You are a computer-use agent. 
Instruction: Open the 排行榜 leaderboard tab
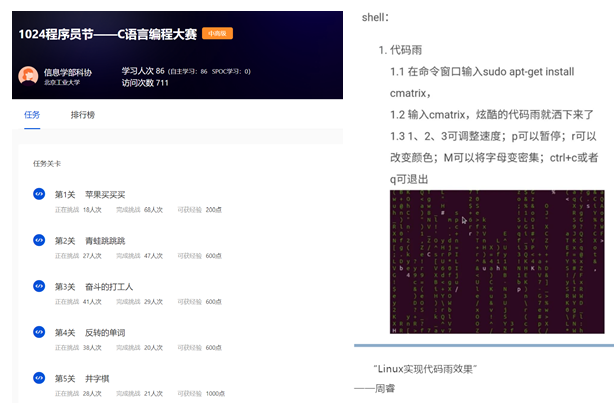(x=82, y=115)
